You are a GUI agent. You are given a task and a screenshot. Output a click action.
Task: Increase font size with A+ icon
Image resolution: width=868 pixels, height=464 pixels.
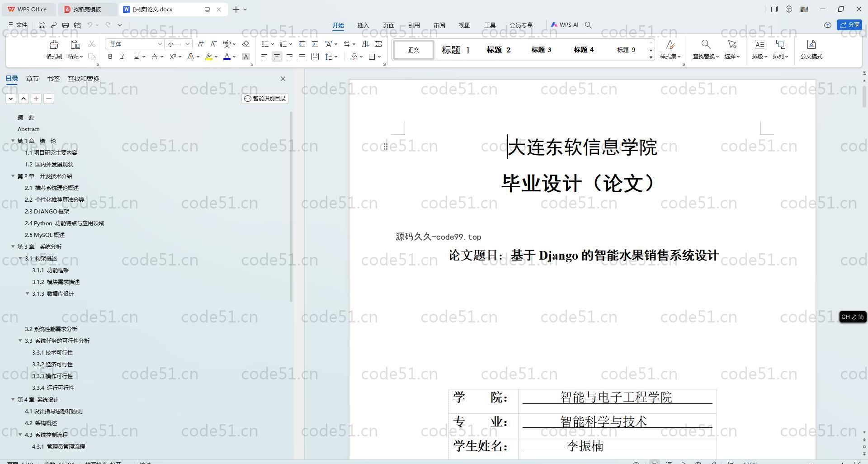click(201, 44)
